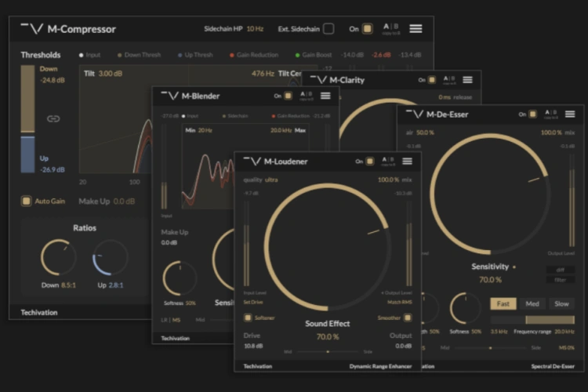Click the Down threshold bar in M-Compressor

(x=27, y=99)
